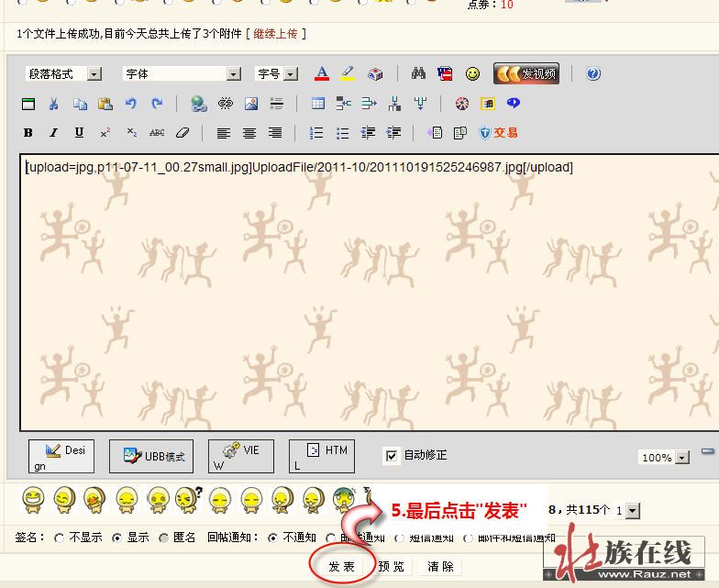Open the find binoculars tool
The width and height of the screenshot is (719, 588).
click(419, 73)
